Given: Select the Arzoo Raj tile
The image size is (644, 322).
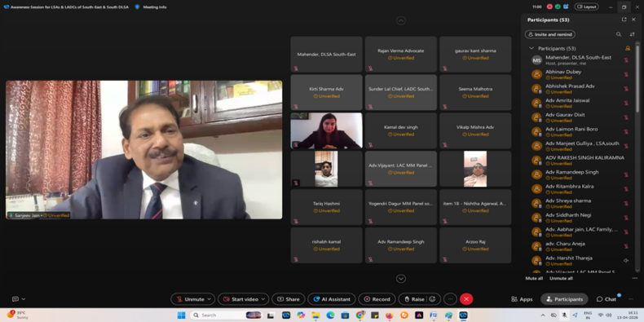Looking at the screenshot, I should click(x=475, y=245).
